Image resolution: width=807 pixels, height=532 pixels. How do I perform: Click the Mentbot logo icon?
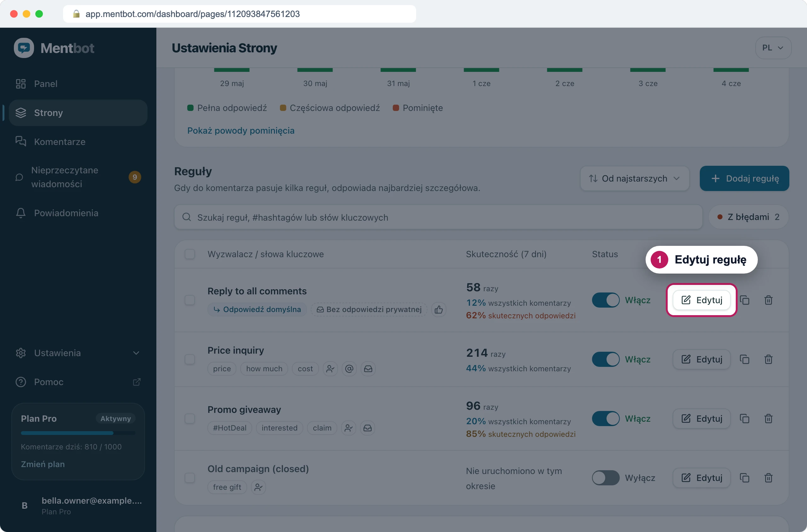pos(24,48)
